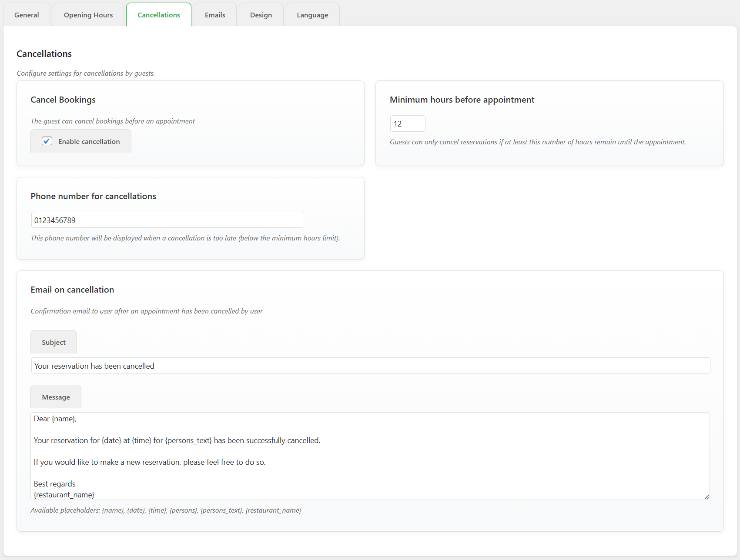Click the Minimum hours before appointment heading
Viewport: 740px width, 560px height.
point(462,100)
